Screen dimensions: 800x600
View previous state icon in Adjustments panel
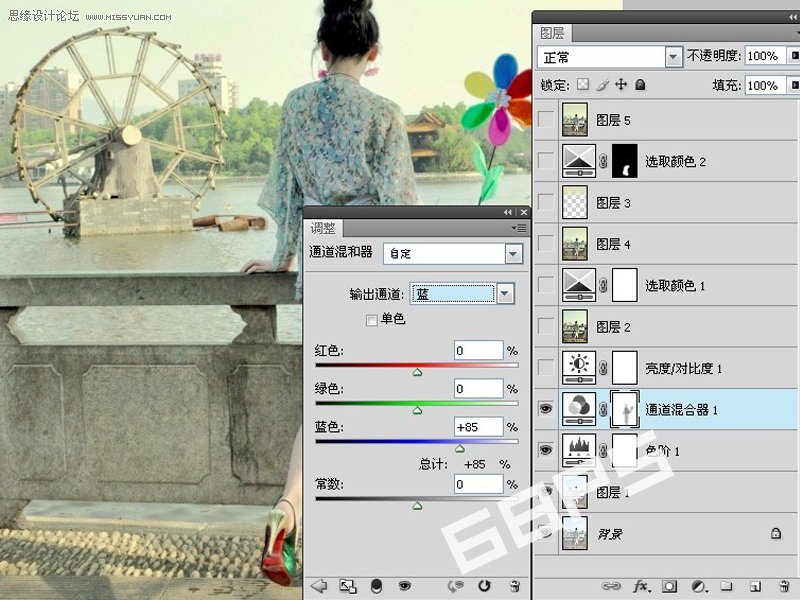pyautogui.click(x=455, y=586)
